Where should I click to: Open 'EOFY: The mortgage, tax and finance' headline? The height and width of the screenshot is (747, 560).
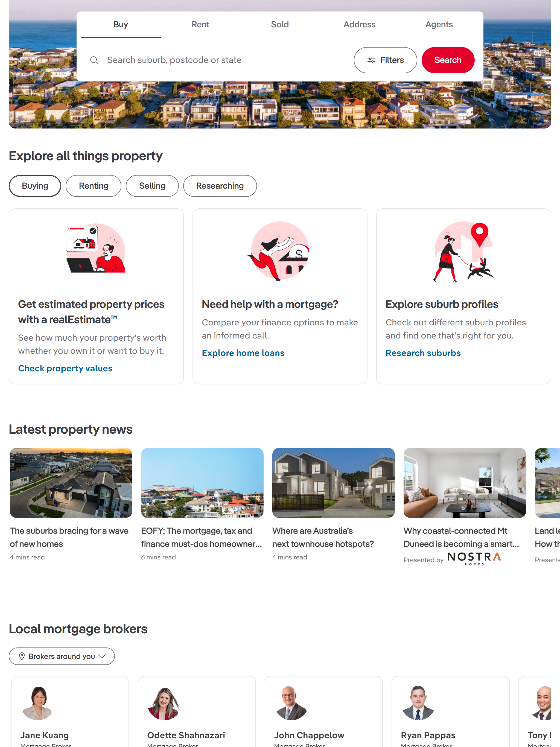(x=202, y=537)
